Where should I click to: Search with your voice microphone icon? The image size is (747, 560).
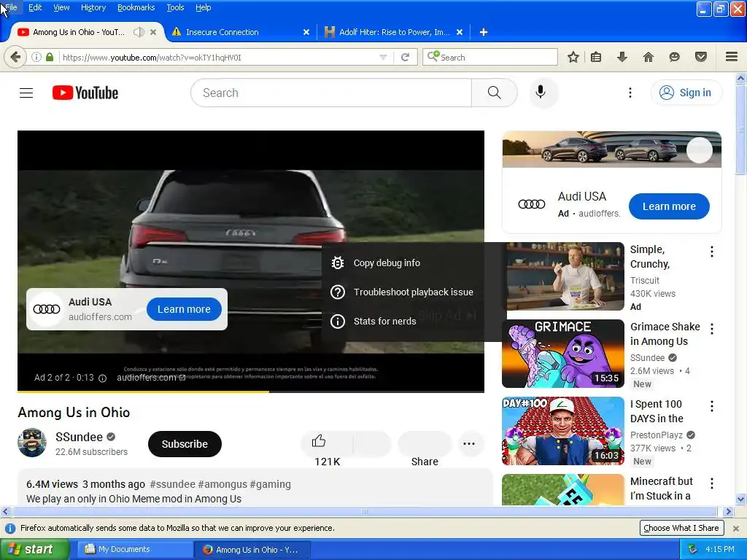click(x=541, y=92)
